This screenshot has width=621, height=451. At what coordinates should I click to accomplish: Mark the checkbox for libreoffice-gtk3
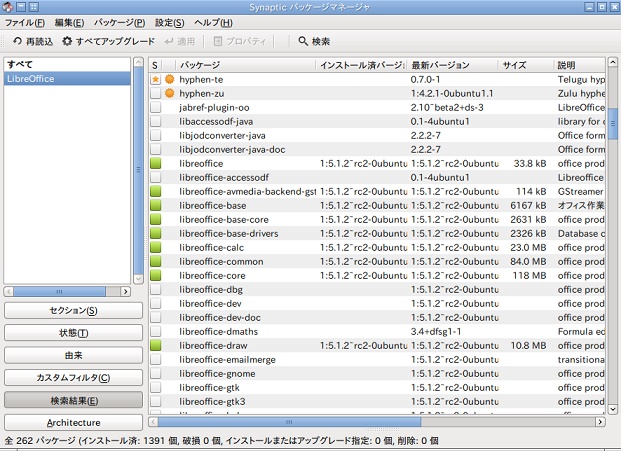(x=156, y=402)
